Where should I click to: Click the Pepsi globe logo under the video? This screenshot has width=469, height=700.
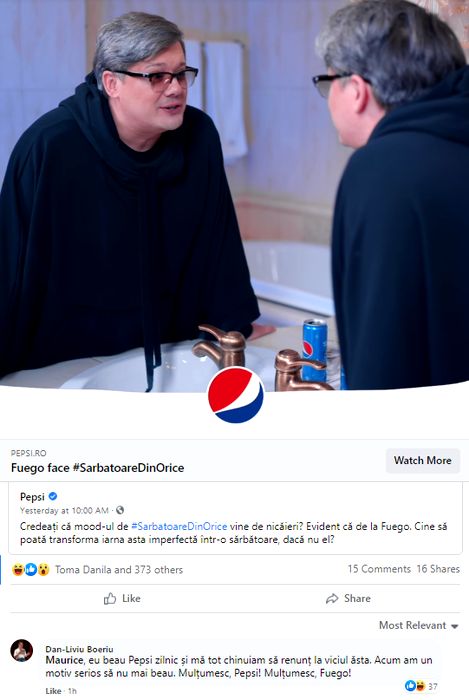tap(235, 394)
